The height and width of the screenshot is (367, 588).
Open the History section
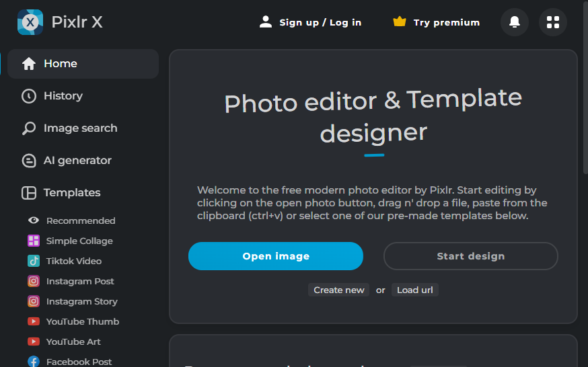tap(63, 96)
